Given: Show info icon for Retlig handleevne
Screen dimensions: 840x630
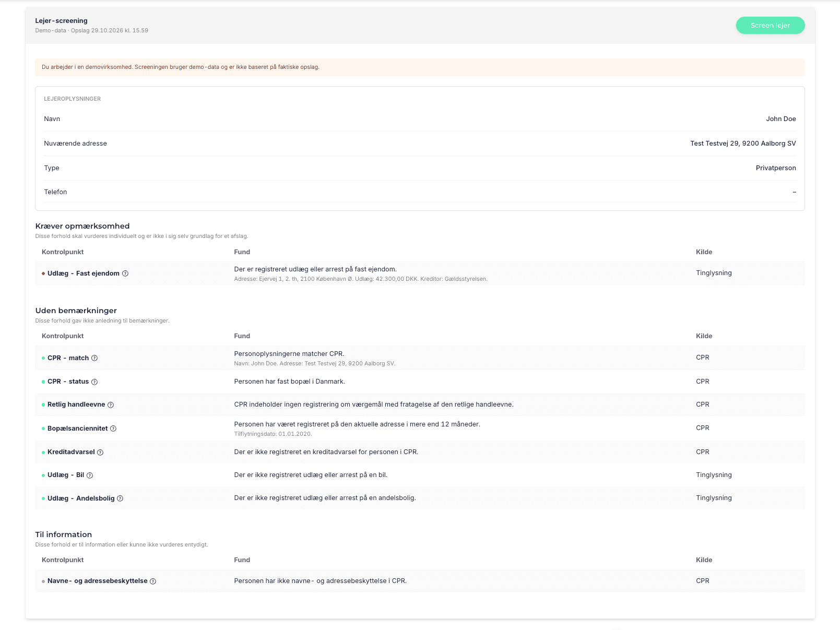Looking at the screenshot, I should point(111,405).
